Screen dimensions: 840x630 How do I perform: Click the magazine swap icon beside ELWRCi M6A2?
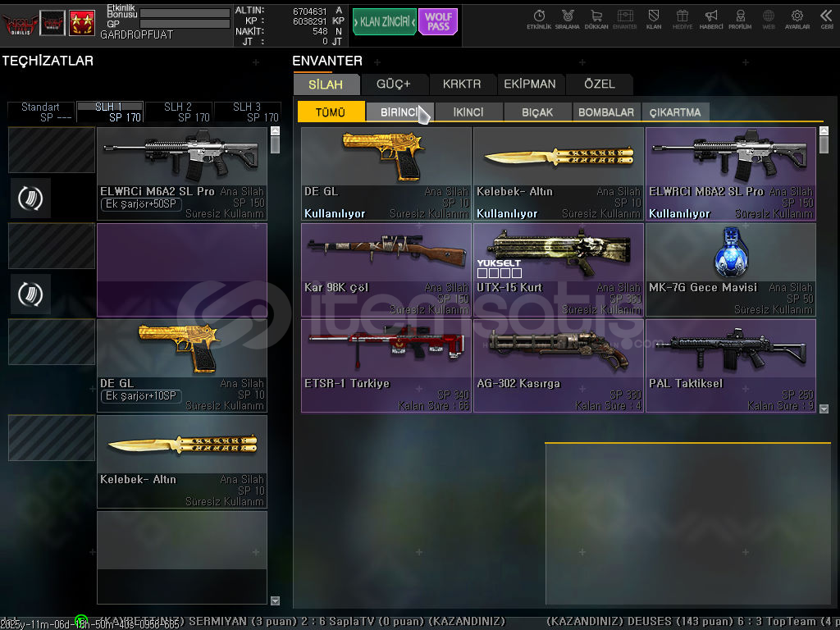coord(30,198)
